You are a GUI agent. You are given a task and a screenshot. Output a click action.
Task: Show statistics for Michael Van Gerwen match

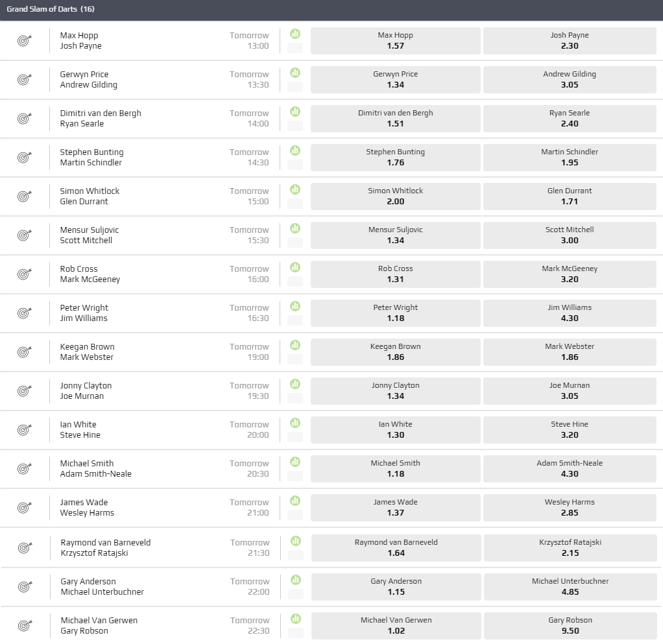point(296,619)
